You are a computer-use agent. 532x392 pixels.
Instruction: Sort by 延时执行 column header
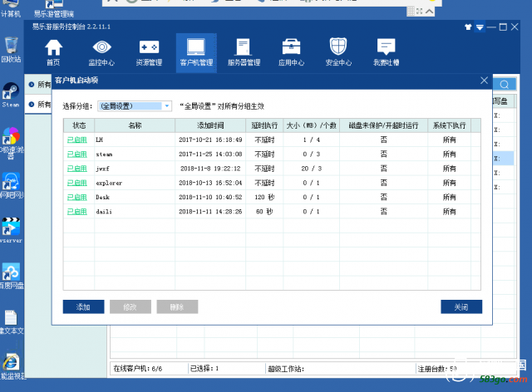[x=264, y=125]
